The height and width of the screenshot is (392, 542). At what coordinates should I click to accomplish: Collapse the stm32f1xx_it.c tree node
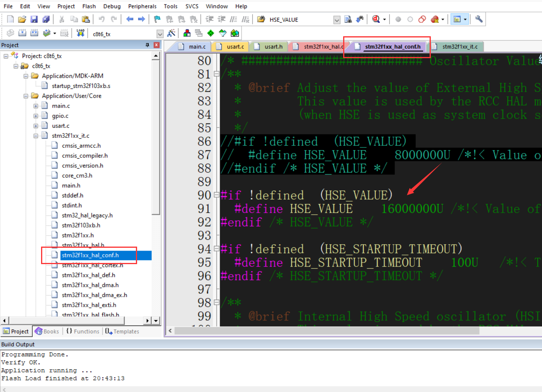click(x=36, y=136)
